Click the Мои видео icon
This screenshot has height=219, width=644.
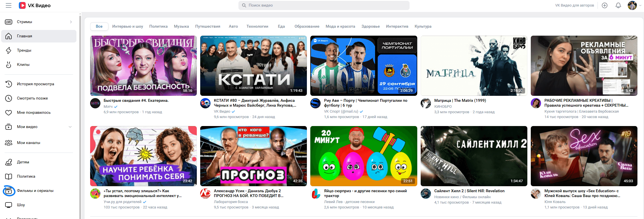9,127
